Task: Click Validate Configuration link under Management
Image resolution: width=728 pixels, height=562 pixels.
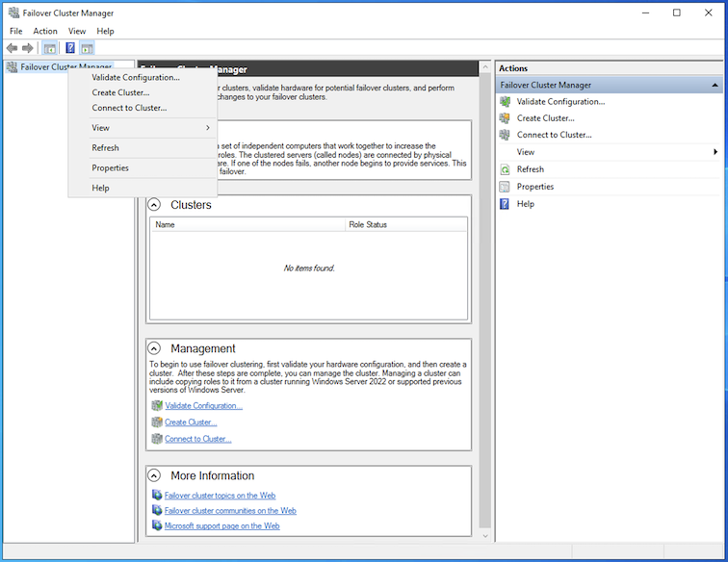Action: point(204,405)
